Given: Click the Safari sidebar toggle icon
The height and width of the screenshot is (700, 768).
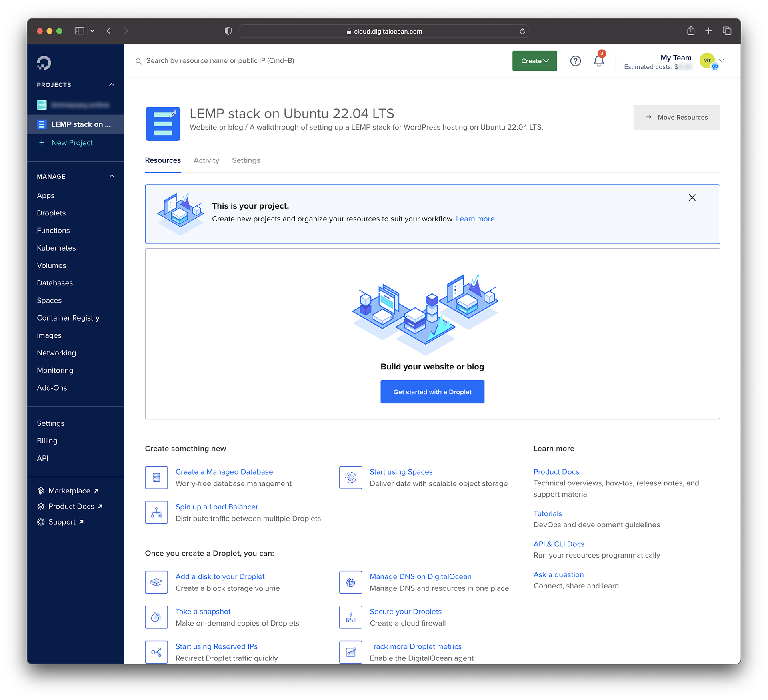Looking at the screenshot, I should [x=79, y=31].
